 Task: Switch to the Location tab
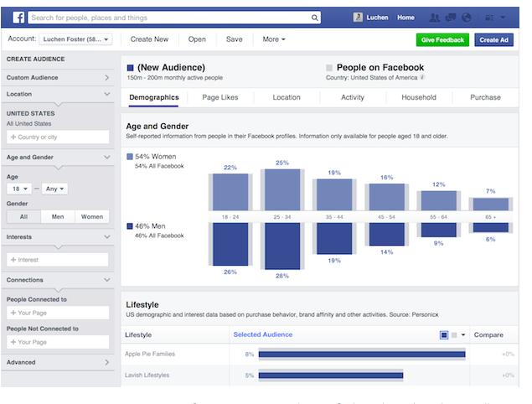[287, 97]
